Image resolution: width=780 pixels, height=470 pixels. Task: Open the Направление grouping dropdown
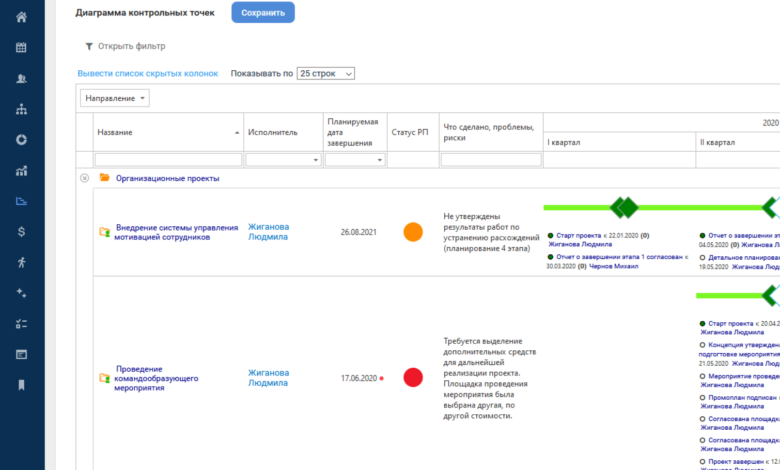click(x=115, y=98)
